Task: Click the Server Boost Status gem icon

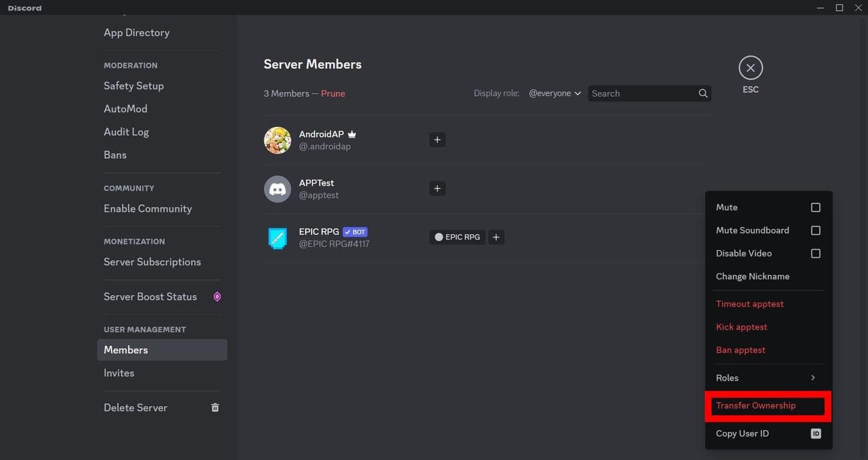Action: pyautogui.click(x=216, y=296)
